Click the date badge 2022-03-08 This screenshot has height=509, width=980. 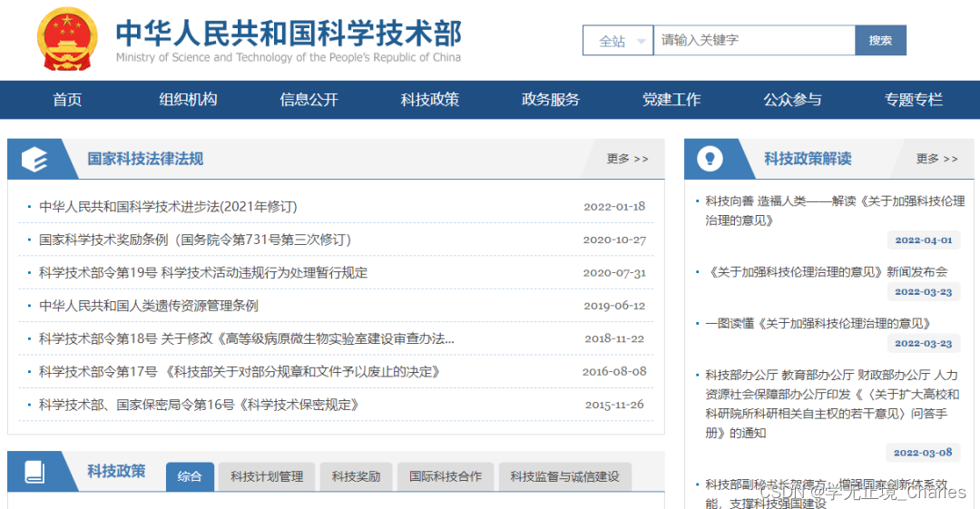coord(923,452)
